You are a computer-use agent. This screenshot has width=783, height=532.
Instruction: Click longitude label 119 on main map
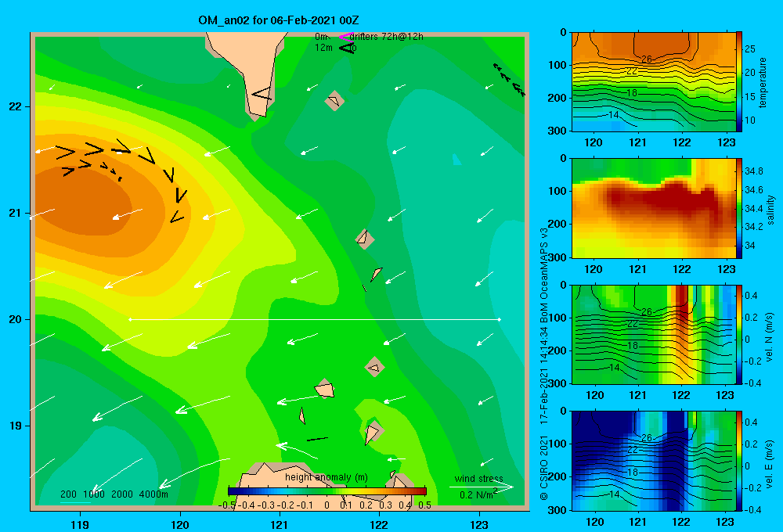point(80,524)
